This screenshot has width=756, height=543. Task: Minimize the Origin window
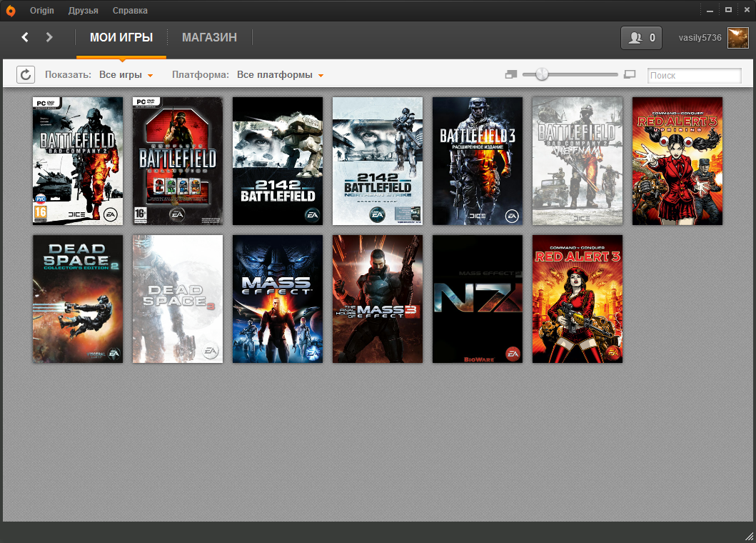[710, 10]
